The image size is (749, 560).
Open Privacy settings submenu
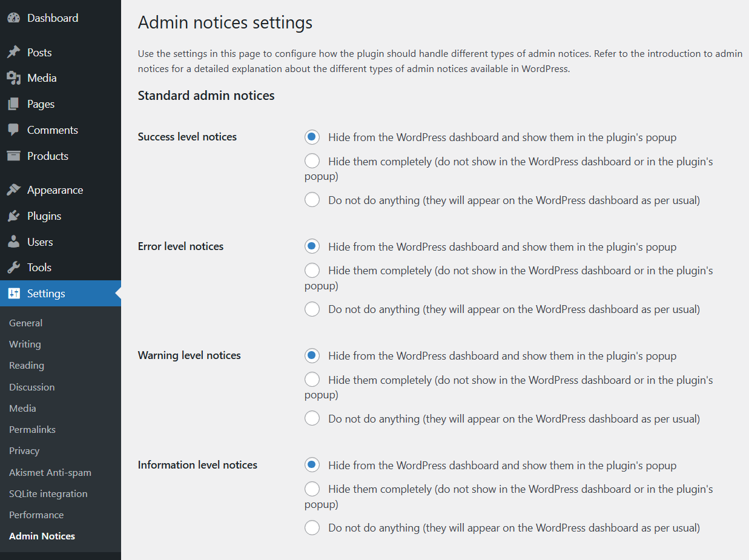coord(24,451)
